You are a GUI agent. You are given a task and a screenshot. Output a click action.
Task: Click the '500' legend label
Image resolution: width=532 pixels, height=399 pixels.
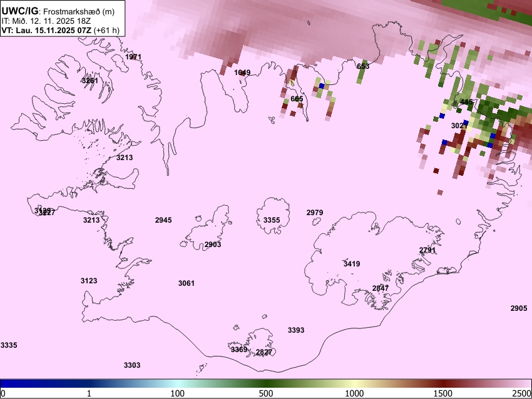click(x=266, y=393)
